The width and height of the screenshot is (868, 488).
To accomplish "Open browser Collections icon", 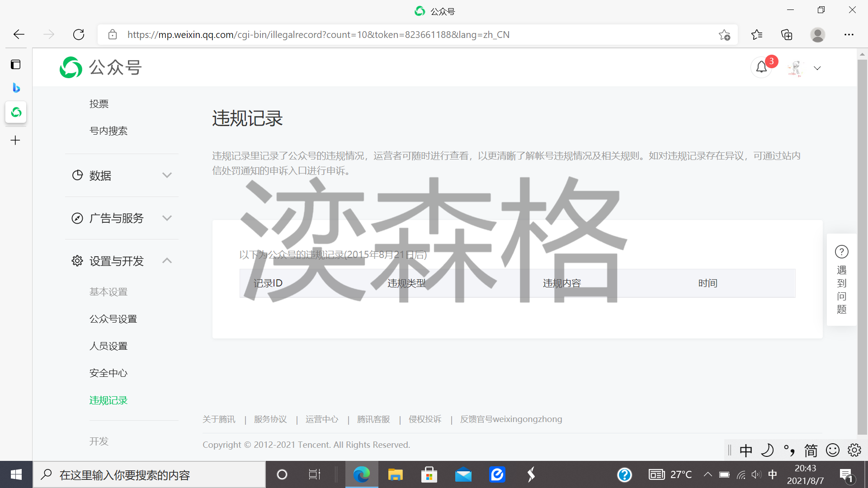I will tap(787, 34).
